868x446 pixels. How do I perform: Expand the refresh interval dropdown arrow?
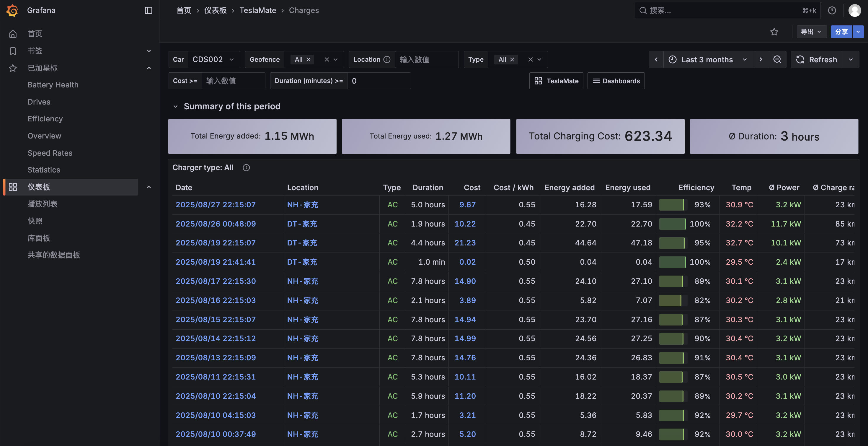point(851,60)
